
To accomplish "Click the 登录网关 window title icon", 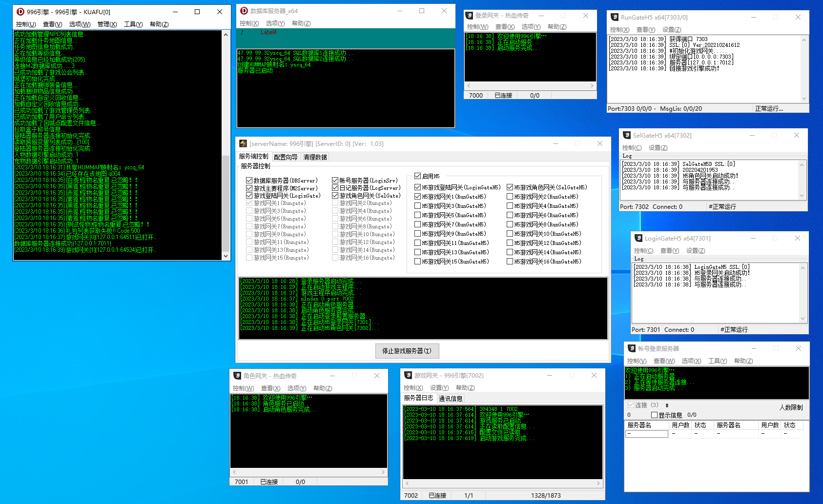I will coord(469,16).
